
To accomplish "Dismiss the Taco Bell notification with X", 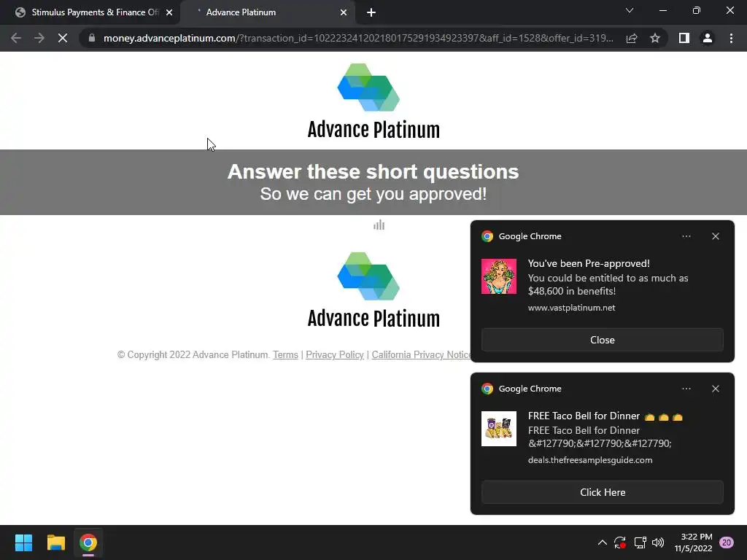I will [x=716, y=389].
